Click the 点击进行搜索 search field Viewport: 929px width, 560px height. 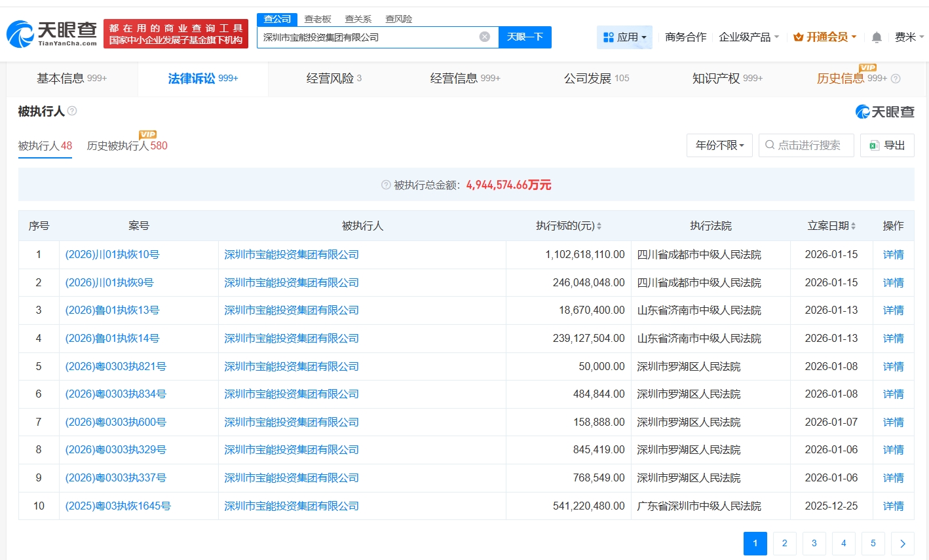click(x=808, y=145)
